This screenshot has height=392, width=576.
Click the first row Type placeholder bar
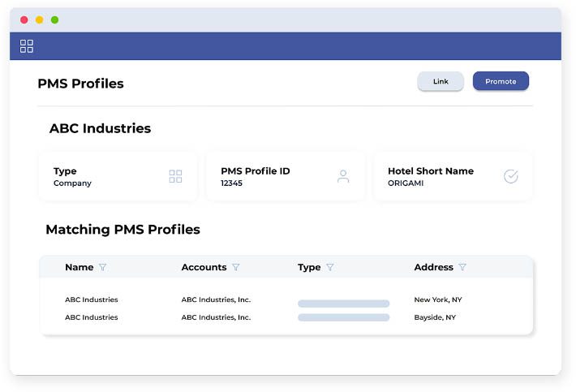[x=343, y=304]
